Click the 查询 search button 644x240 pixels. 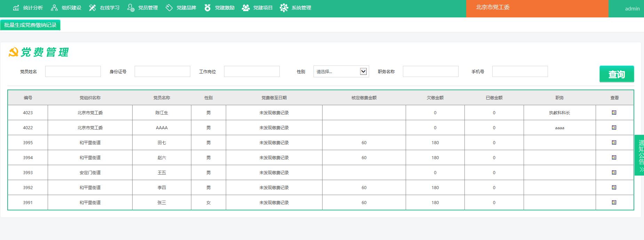(616, 74)
